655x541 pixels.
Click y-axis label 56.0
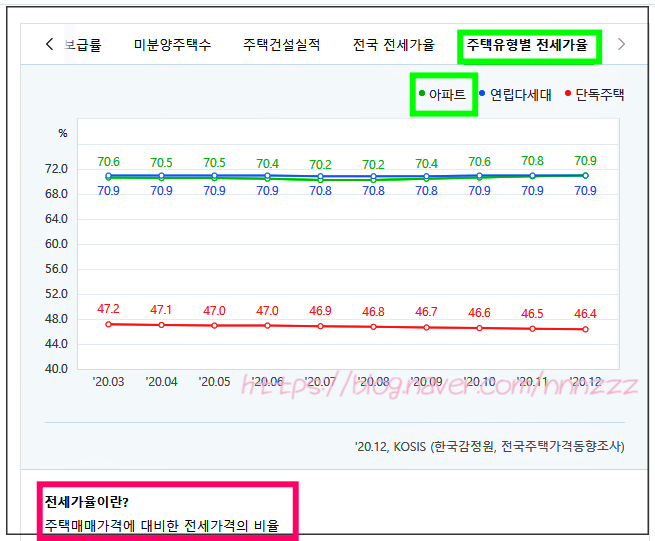[x=56, y=269]
